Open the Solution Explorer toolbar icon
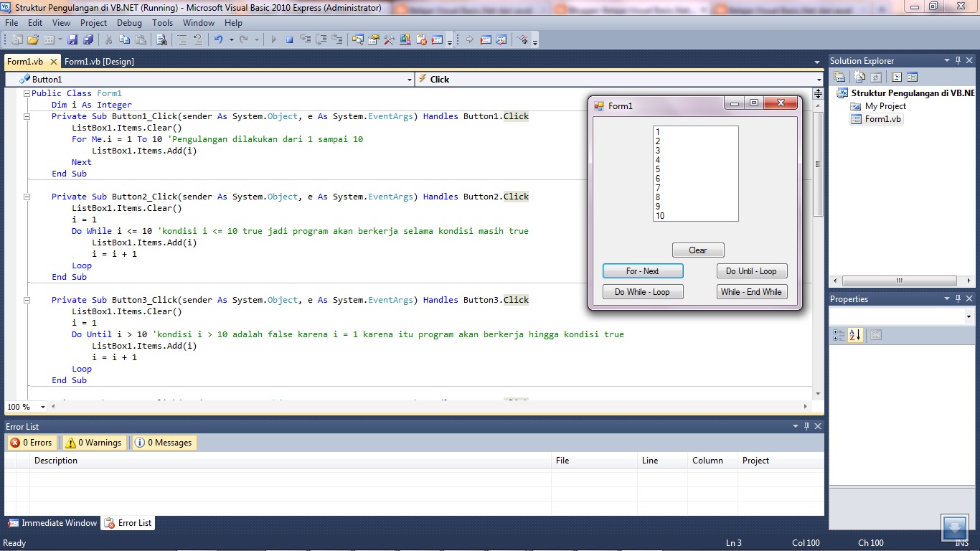This screenshot has width=980, height=551. tap(357, 39)
